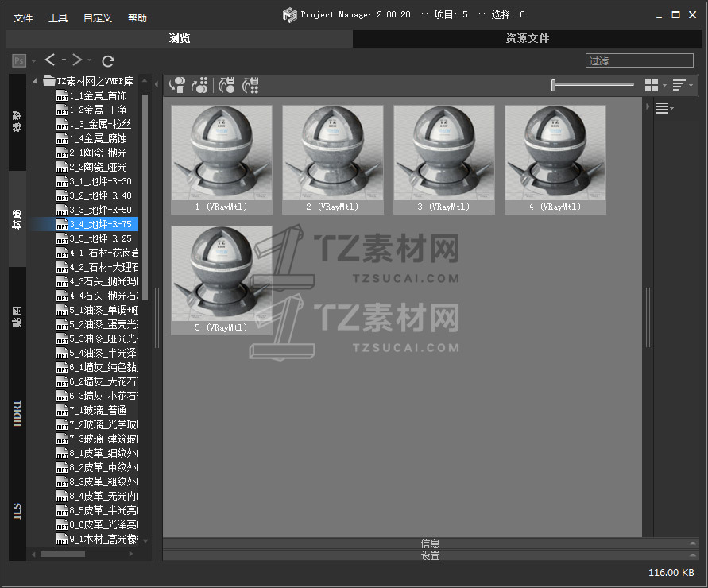Click the Ps Photoshop icon
708x588 pixels.
point(19,60)
